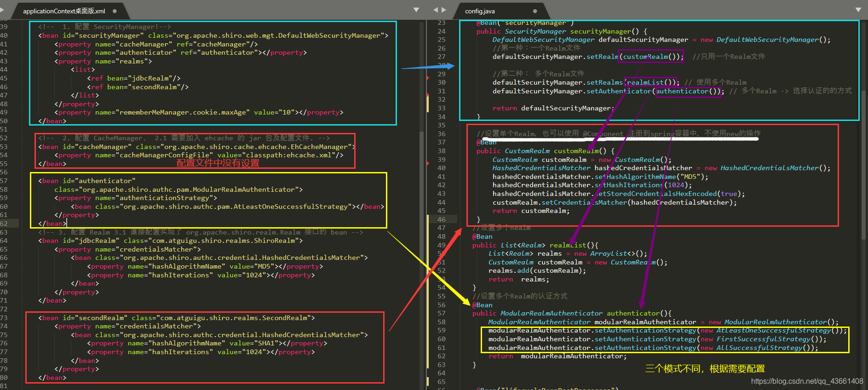Click the new DefaultWebSecurityManager() declaration line
Screen dimensions: 868x390
pyautogui.click(x=661, y=40)
